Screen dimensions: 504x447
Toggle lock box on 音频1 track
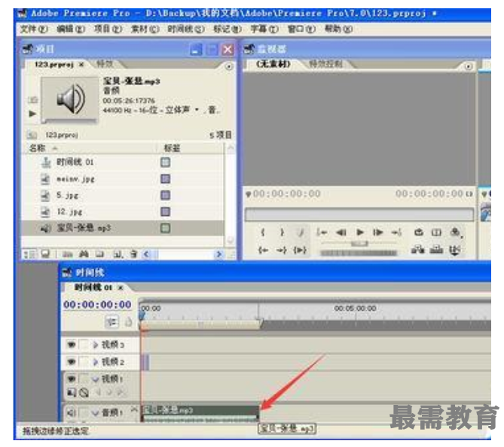tap(84, 412)
